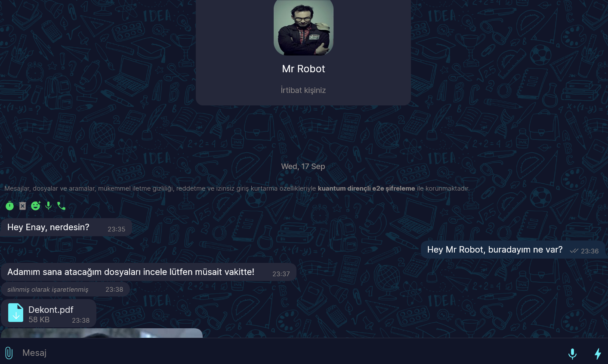
Task: Click the "kuantum dirençli e2e şifreleme" notice
Action: [366, 188]
